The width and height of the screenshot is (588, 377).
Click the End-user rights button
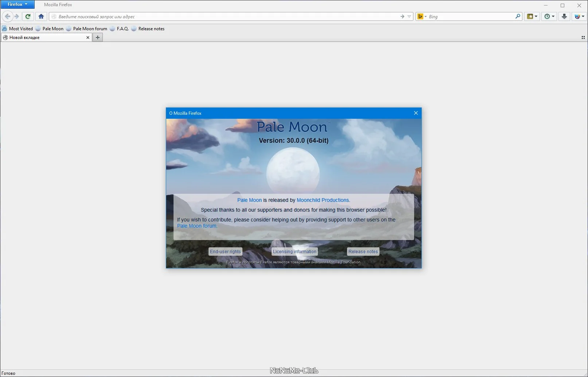tap(225, 252)
